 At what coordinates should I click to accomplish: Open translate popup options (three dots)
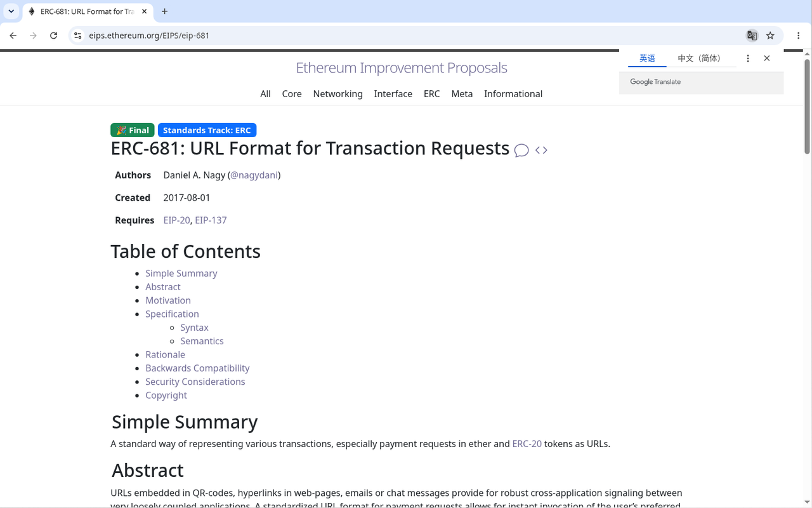pyautogui.click(x=748, y=58)
